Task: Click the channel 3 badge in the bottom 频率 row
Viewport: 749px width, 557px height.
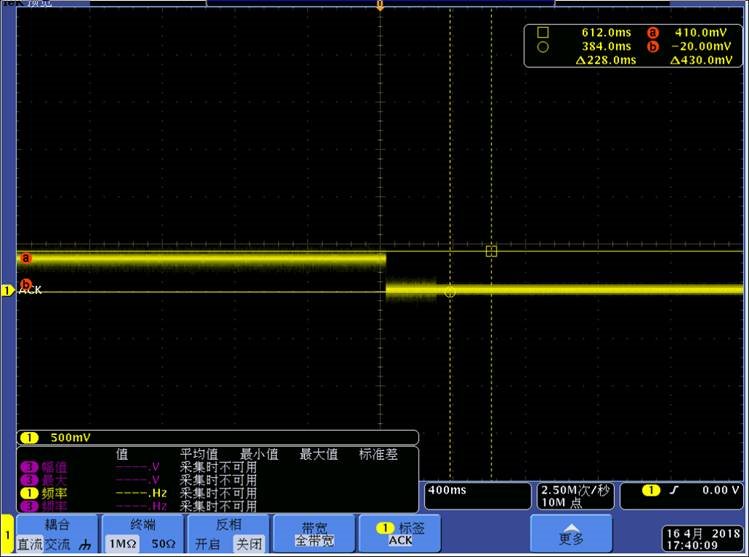Action: pos(29,506)
